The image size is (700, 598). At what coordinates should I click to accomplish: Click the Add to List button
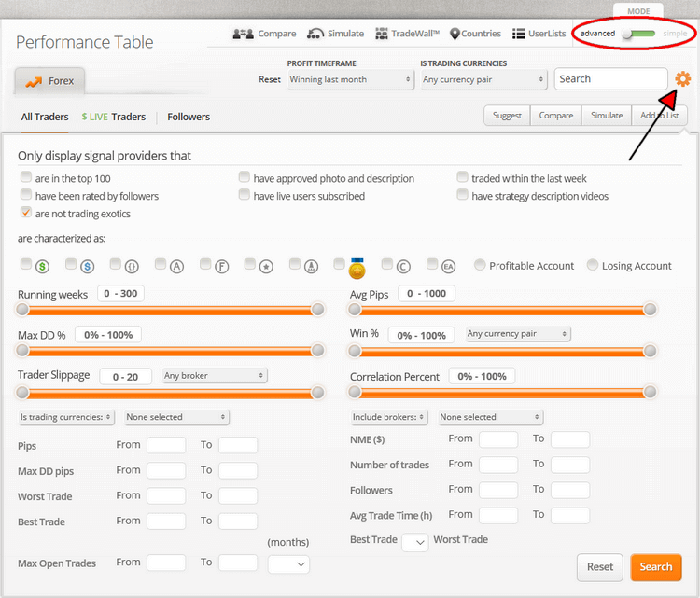pyautogui.click(x=659, y=116)
